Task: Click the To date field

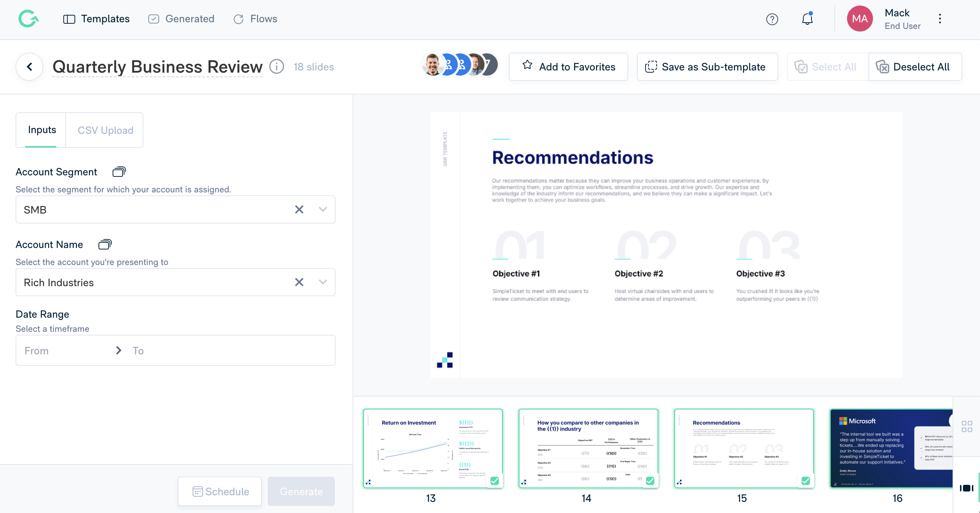Action: (228, 350)
